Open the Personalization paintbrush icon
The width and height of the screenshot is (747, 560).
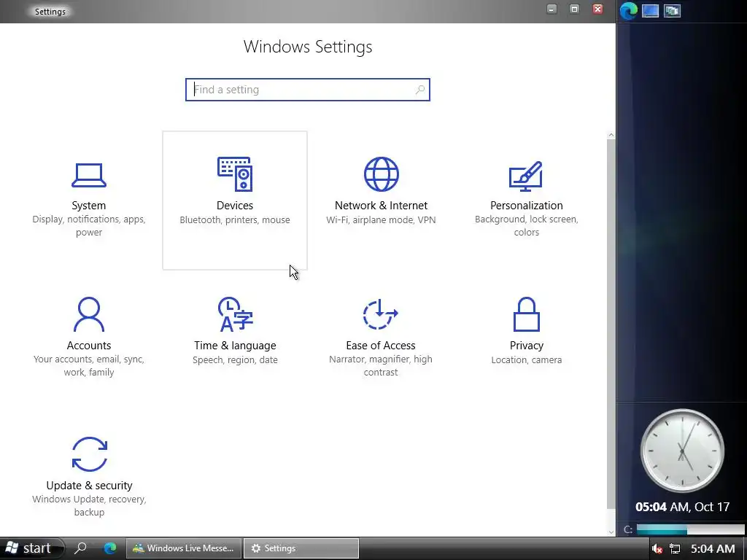[526, 176]
